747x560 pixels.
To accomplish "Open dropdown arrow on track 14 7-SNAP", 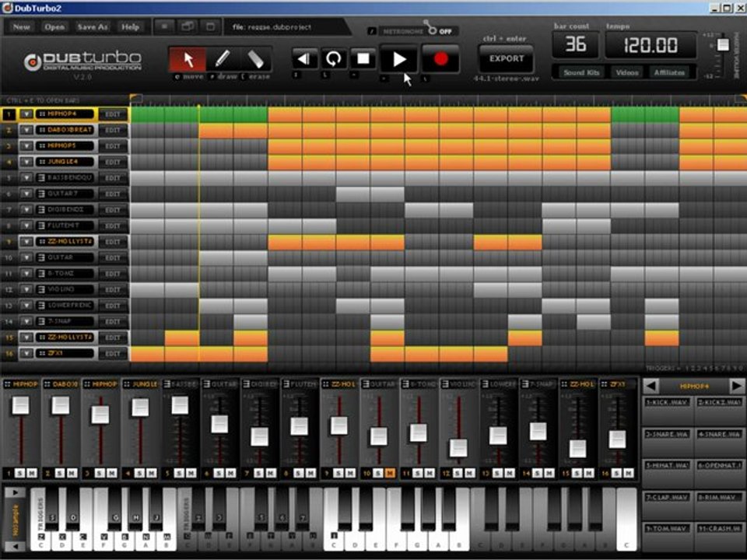I will pos(26,321).
